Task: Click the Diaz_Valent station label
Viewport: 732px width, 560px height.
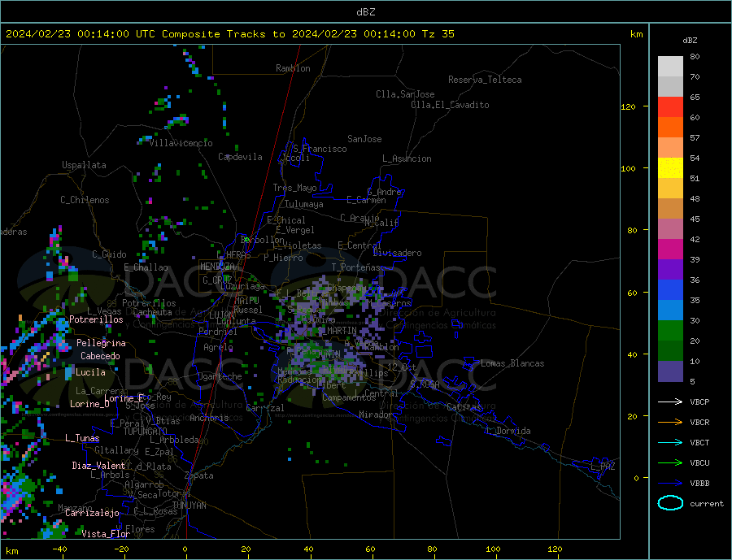Action: 98,466
